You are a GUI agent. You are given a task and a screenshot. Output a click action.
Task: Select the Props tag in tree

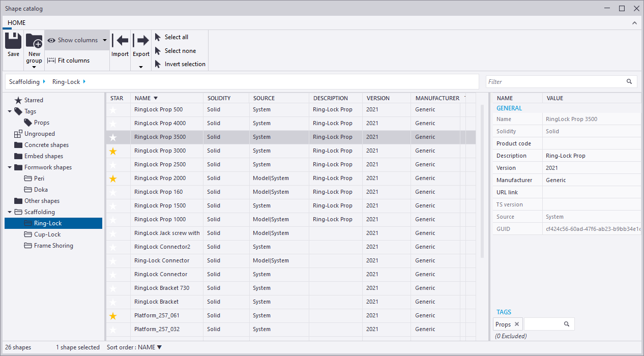[42, 123]
